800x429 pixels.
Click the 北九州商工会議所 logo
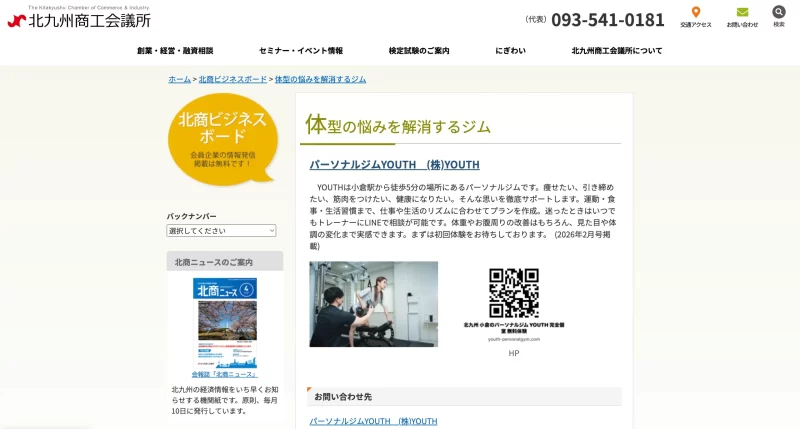pyautogui.click(x=79, y=17)
